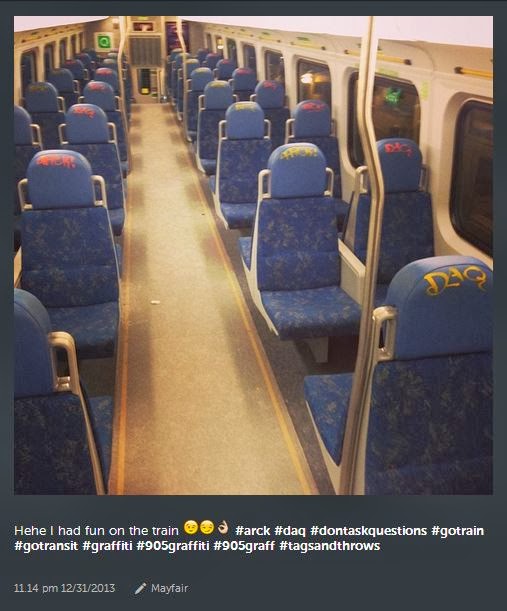This screenshot has height=611, width=507.
Task: Open the #daq hashtag
Action: click(290, 531)
